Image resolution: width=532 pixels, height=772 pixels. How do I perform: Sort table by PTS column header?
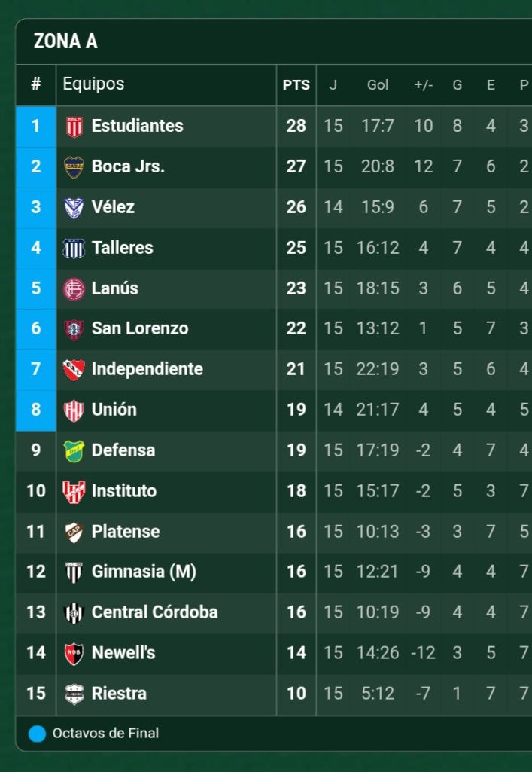296,85
